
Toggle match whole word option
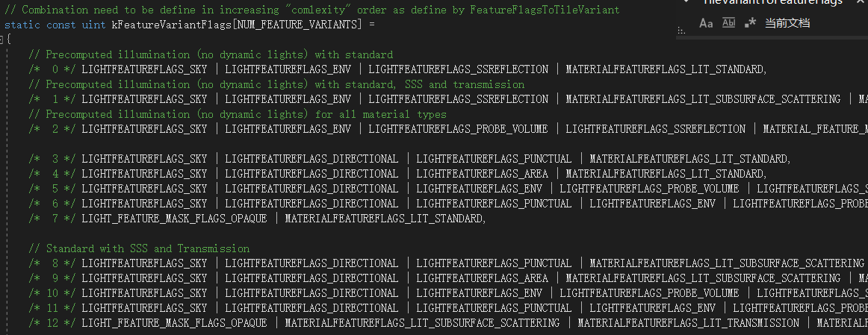[728, 22]
